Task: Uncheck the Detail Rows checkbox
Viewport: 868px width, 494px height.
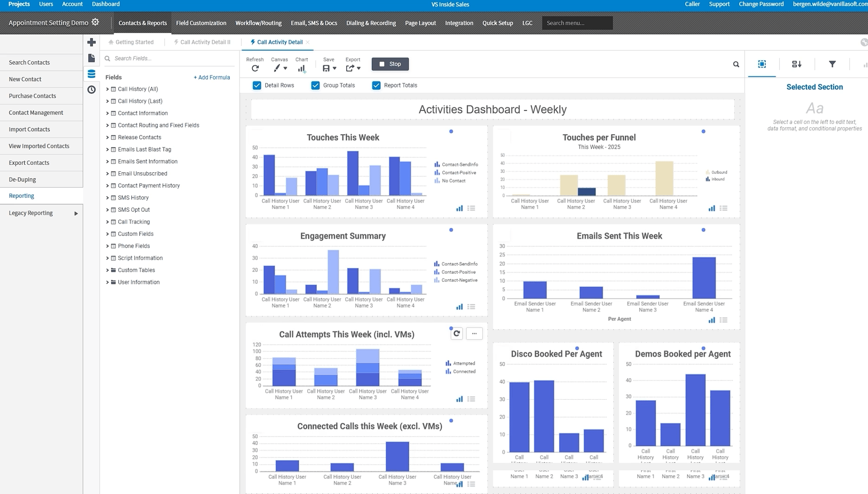Action: [257, 85]
